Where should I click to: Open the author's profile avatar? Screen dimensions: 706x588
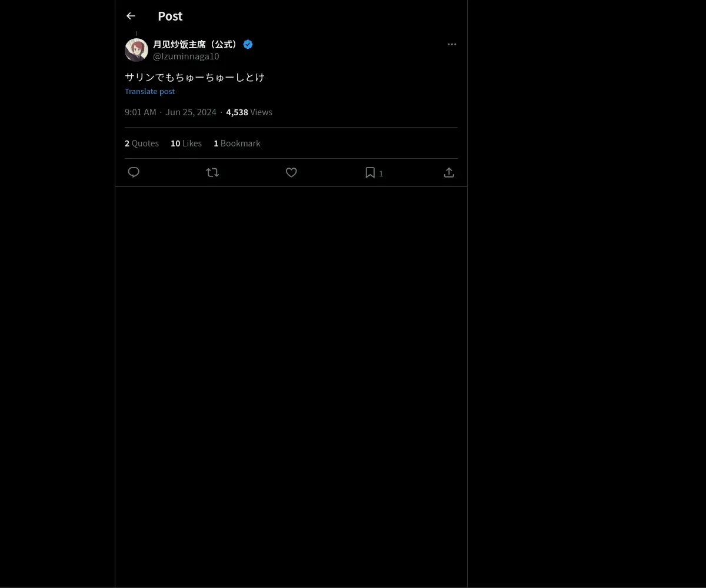tap(136, 50)
